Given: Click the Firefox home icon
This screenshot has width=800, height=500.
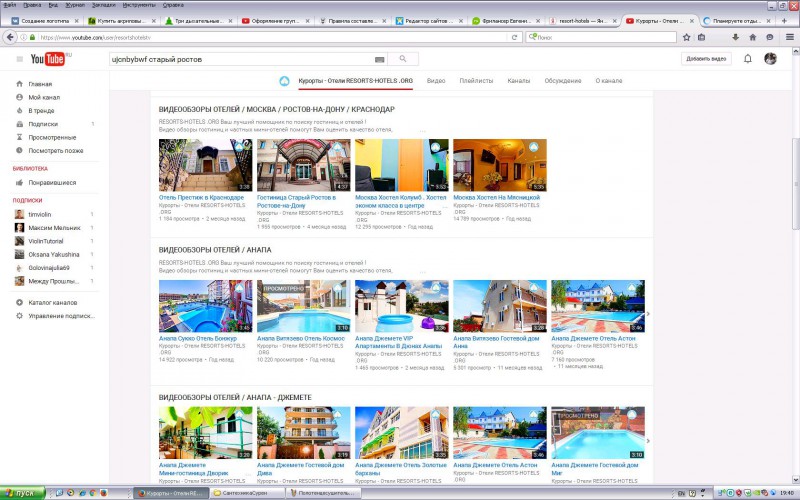Looking at the screenshot, I should pyautogui.click(x=752, y=37).
